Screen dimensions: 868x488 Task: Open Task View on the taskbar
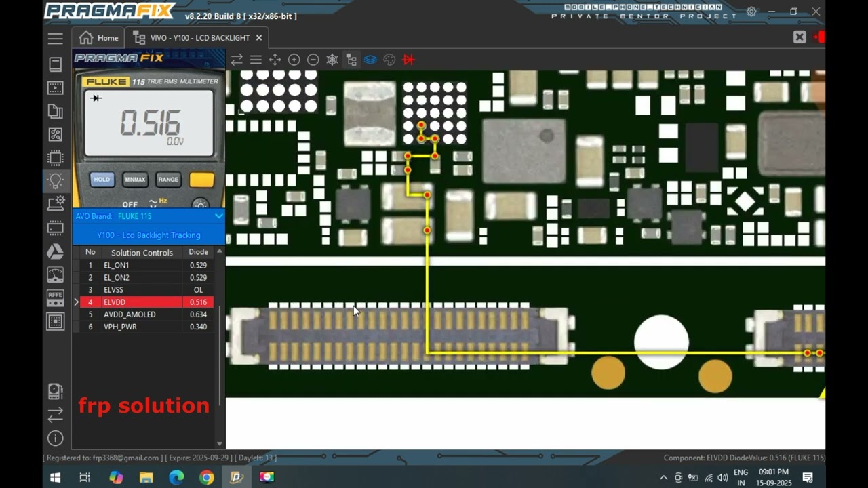click(x=85, y=477)
